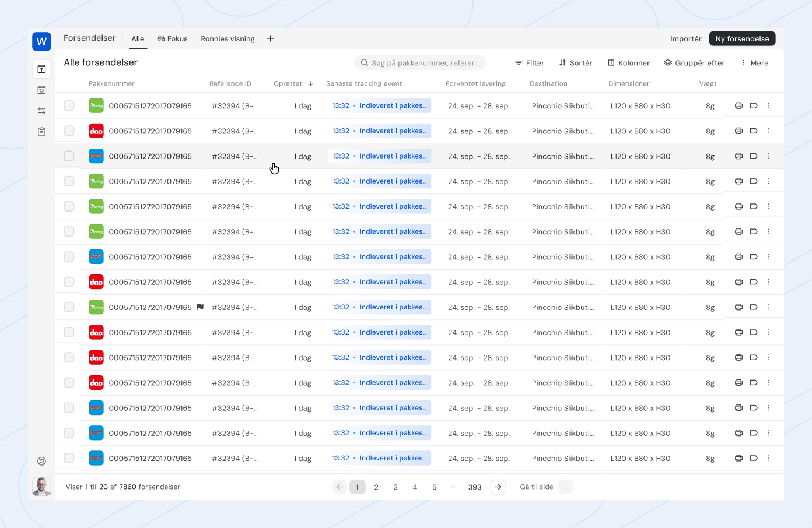Click the tag icon on second row

(754, 131)
